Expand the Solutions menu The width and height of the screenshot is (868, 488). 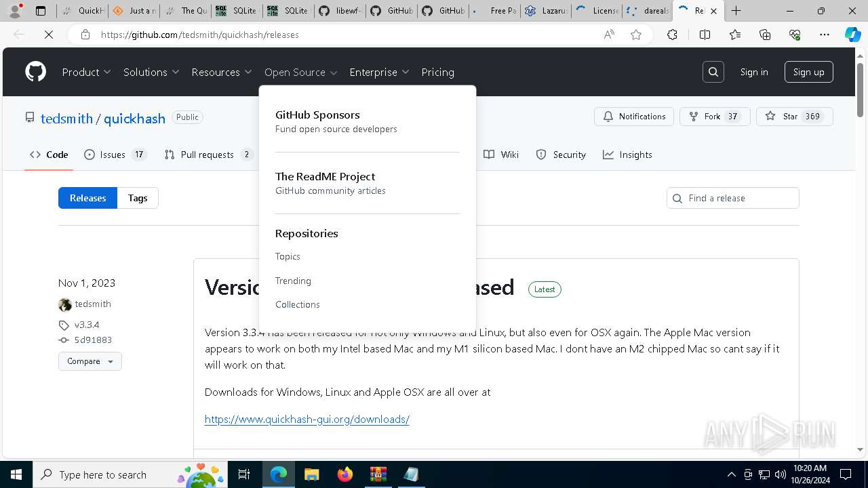[151, 72]
